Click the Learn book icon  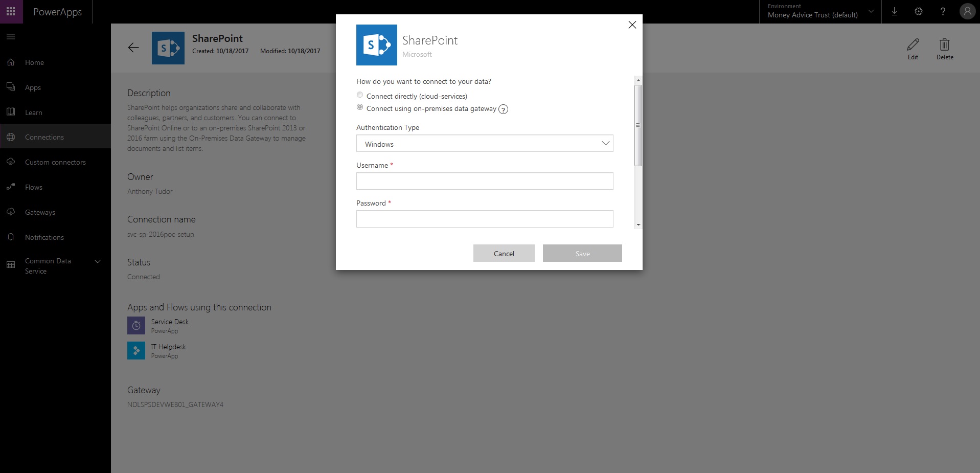click(11, 112)
